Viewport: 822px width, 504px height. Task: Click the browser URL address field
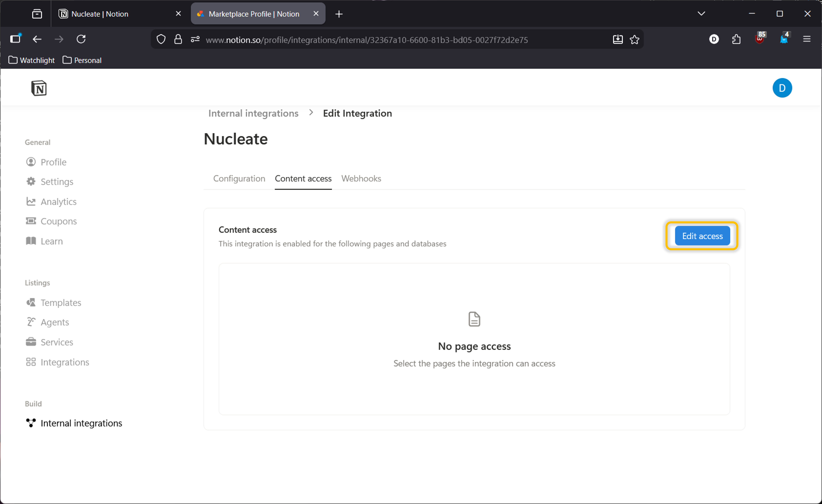pos(367,40)
